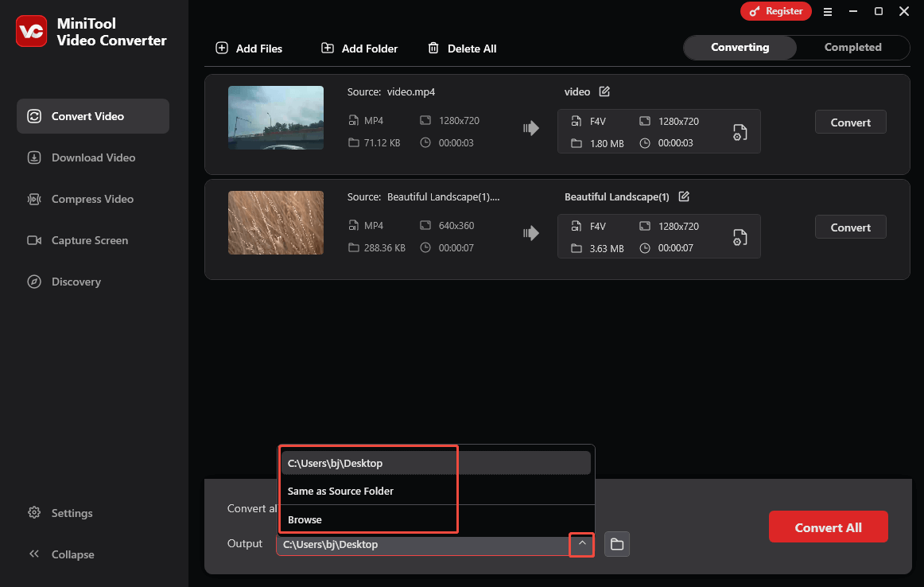Image resolution: width=924 pixels, height=587 pixels.
Task: Choose Same as Source Folder option
Action: (x=436, y=491)
